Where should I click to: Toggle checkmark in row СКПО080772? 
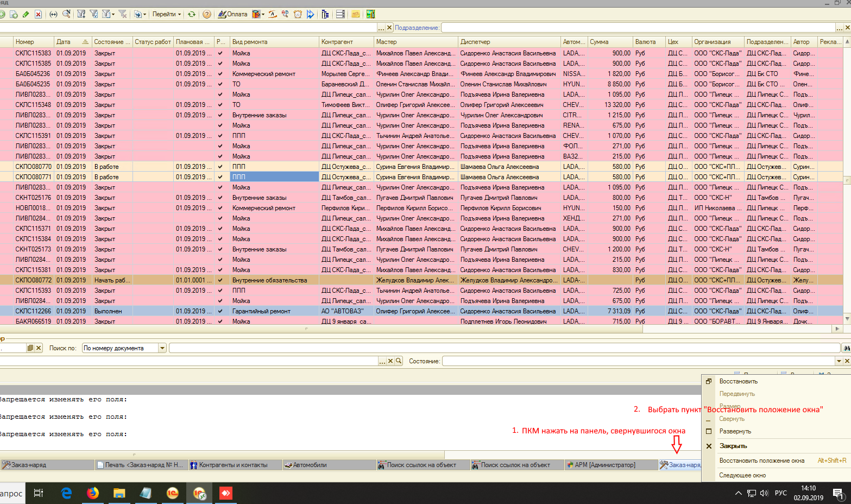pyautogui.click(x=220, y=280)
